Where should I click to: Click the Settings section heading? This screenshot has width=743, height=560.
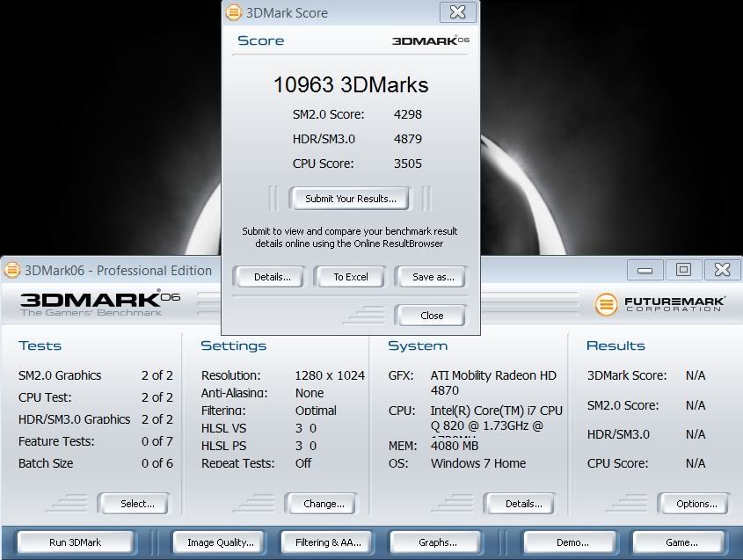tap(234, 345)
